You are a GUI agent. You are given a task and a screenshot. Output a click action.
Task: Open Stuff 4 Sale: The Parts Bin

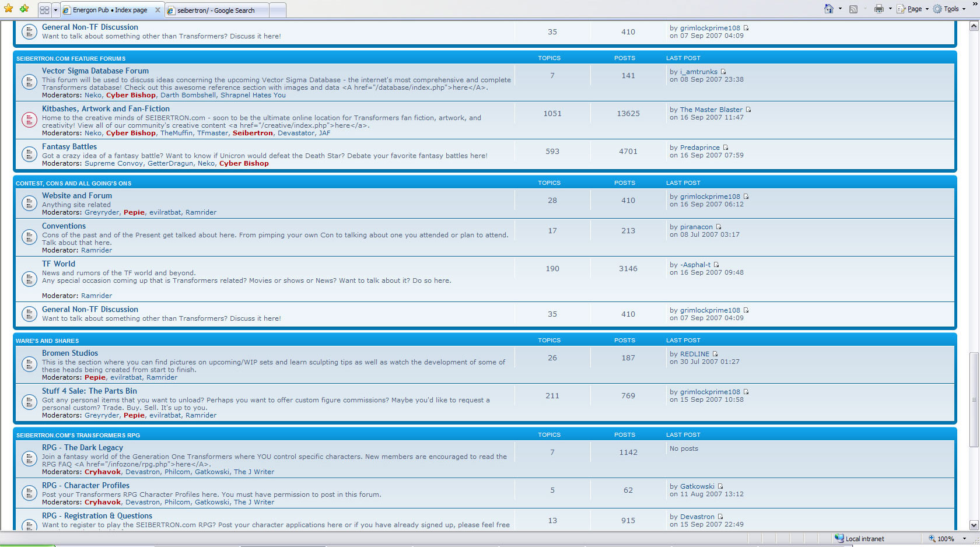click(x=89, y=391)
